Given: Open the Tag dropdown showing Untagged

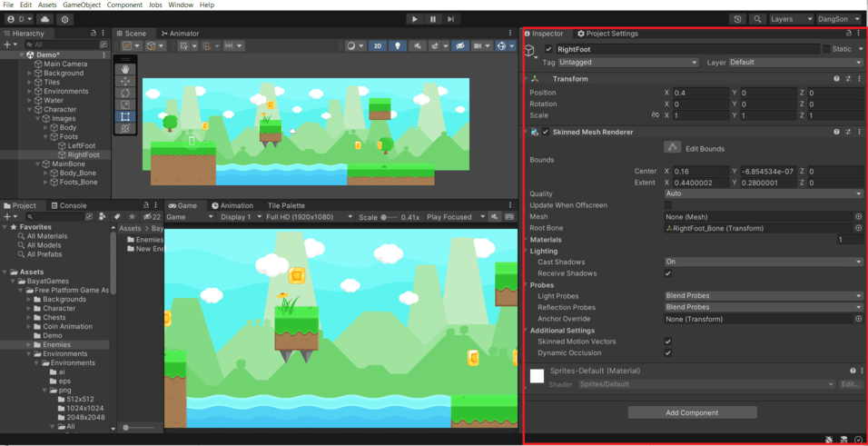Looking at the screenshot, I should pos(628,63).
